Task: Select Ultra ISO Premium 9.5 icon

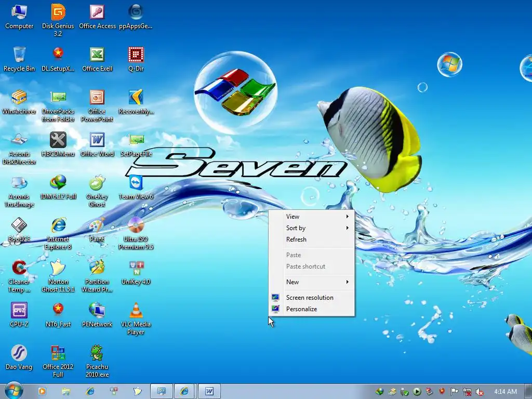Action: [x=136, y=234]
